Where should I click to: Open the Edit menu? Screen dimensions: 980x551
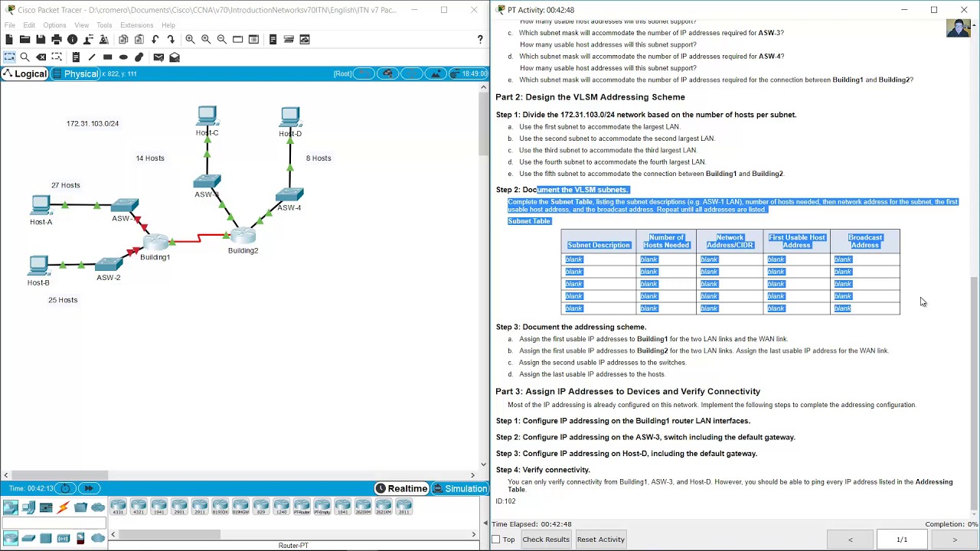click(x=29, y=25)
